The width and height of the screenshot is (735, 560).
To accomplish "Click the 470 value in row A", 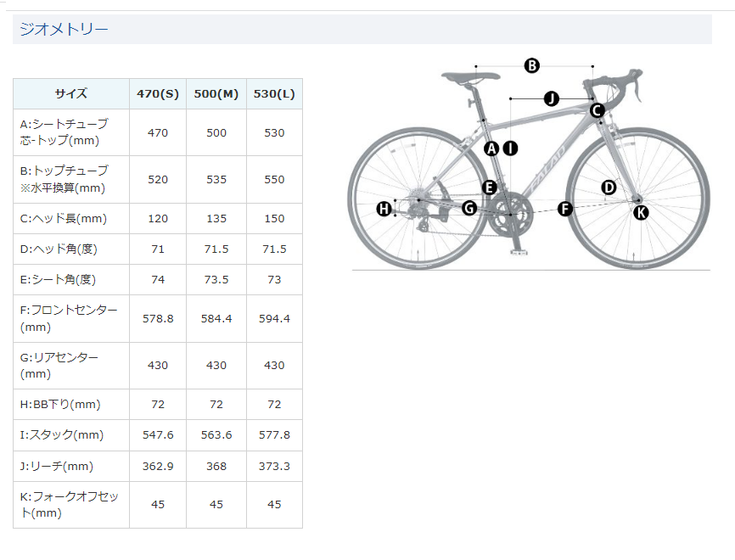I will click(x=158, y=132).
